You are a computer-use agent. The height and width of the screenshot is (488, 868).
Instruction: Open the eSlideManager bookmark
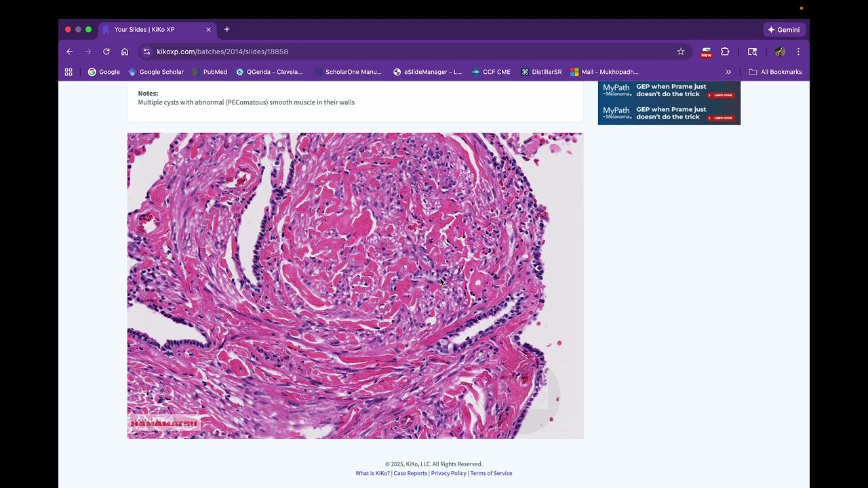[x=427, y=72]
